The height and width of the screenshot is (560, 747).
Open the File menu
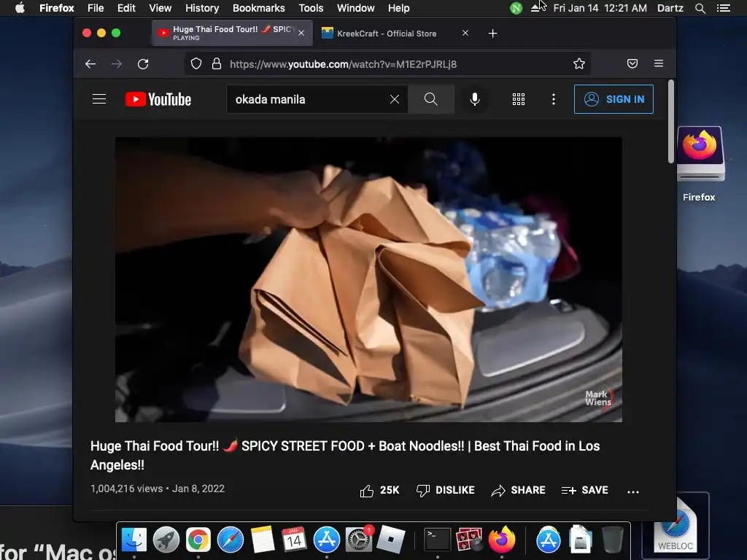(96, 8)
